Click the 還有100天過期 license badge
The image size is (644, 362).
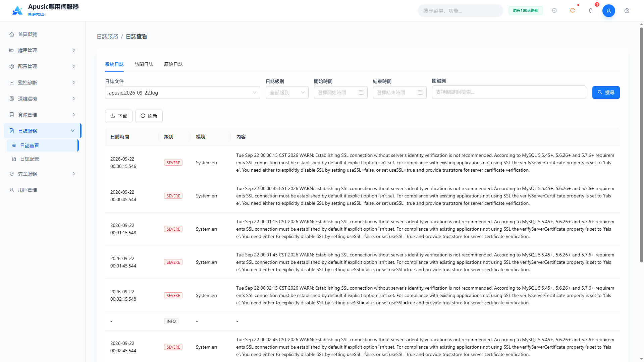pyautogui.click(x=526, y=11)
